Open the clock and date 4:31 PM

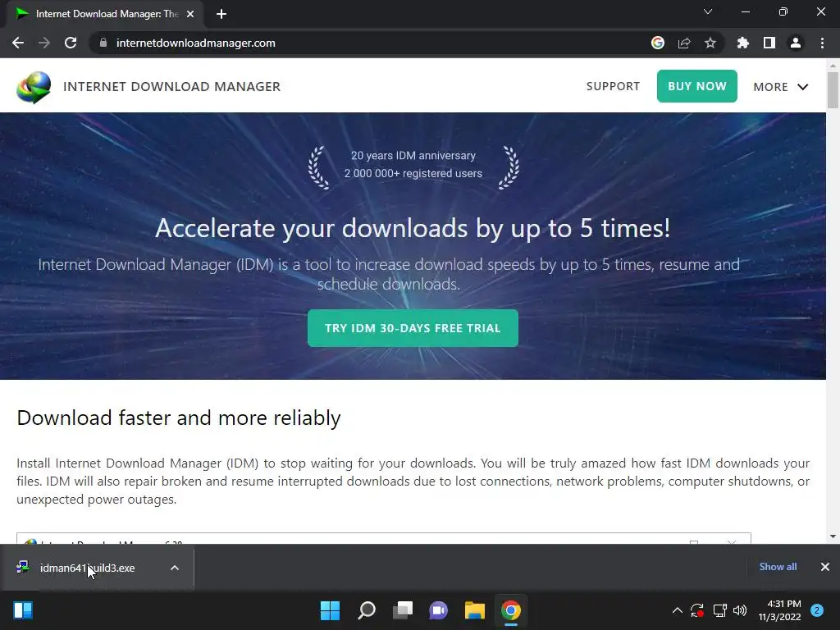(779, 610)
